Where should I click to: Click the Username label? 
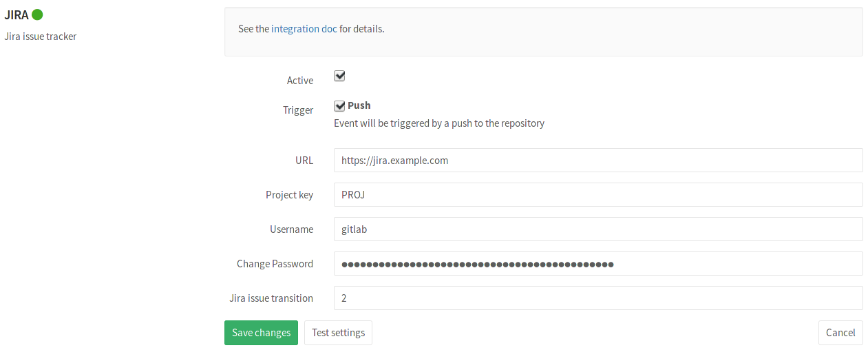(291, 229)
